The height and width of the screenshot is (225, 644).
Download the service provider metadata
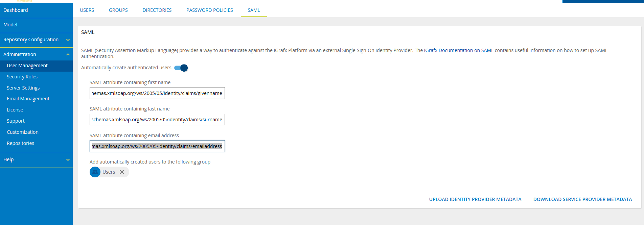pyautogui.click(x=582, y=199)
